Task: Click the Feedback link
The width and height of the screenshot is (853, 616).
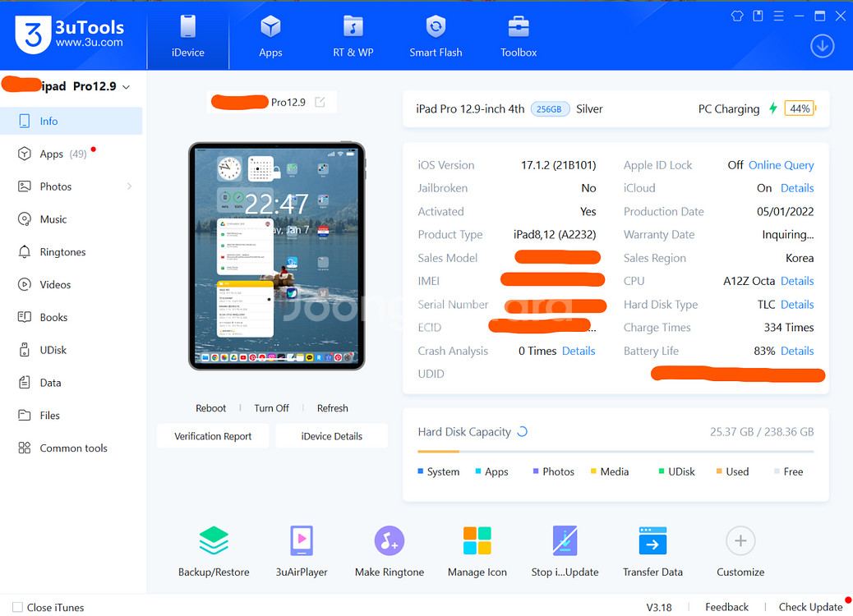Action: coord(726,607)
